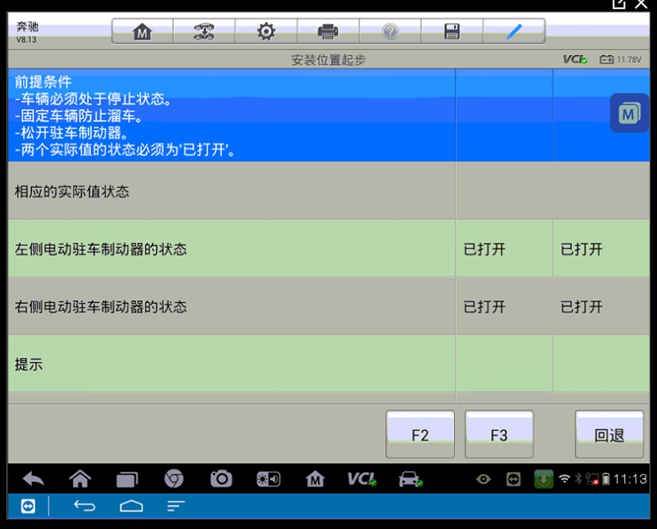657x529 pixels.
Task: Select 左侧电动驻车制动器的状态 row
Action: [328, 249]
